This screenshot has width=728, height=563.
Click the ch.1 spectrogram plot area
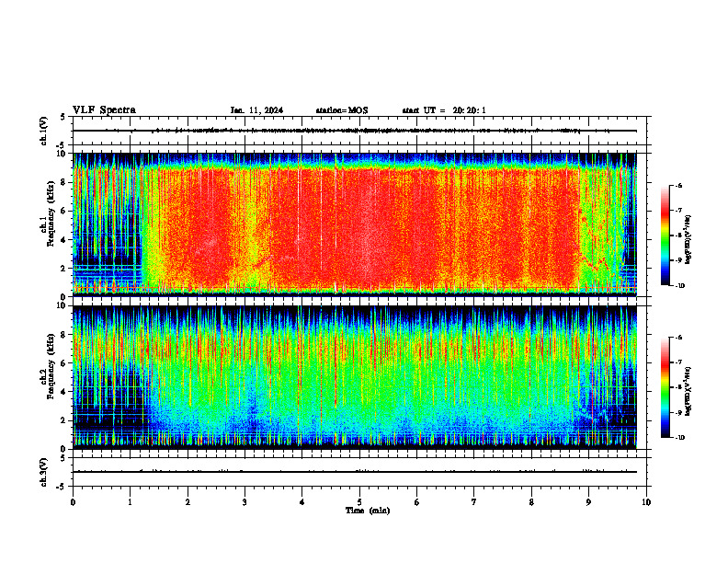355,224
